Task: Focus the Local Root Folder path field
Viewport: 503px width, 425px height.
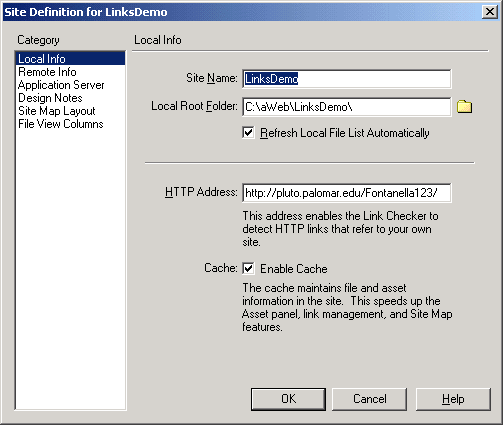Action: (347, 107)
